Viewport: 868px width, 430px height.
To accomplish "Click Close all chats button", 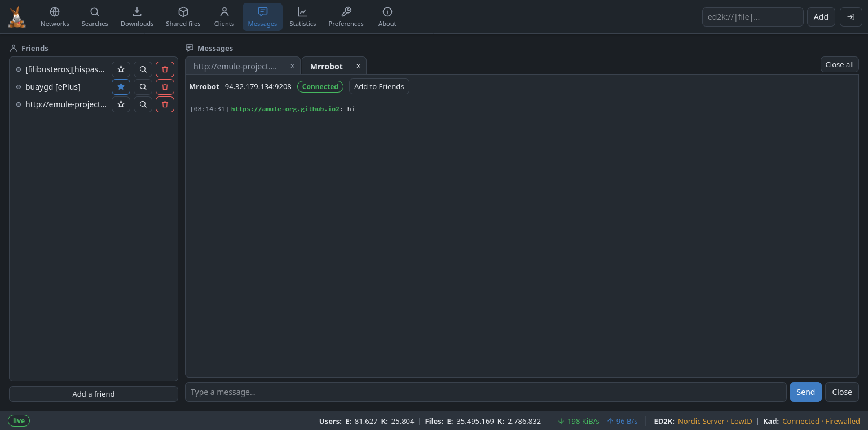I will coord(839,64).
